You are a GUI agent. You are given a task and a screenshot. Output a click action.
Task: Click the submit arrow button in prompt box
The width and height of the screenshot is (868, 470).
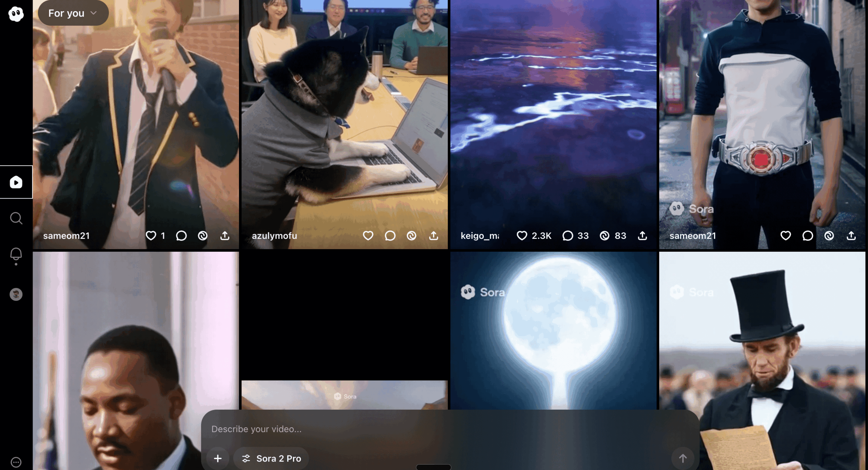pyautogui.click(x=683, y=458)
